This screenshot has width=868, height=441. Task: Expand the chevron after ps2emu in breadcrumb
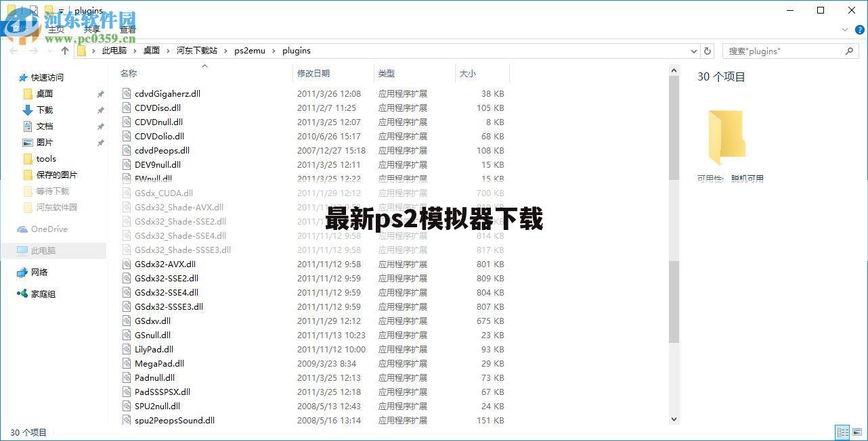274,51
